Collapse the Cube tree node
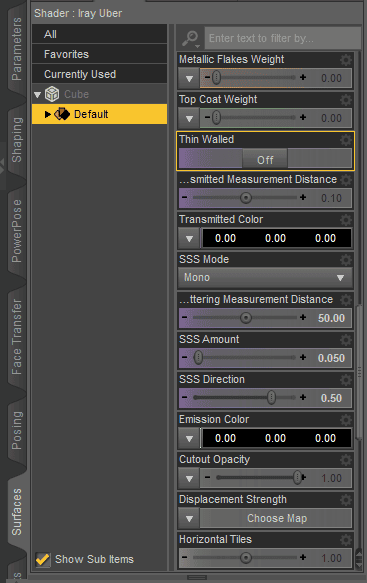The image size is (367, 583). (x=37, y=94)
